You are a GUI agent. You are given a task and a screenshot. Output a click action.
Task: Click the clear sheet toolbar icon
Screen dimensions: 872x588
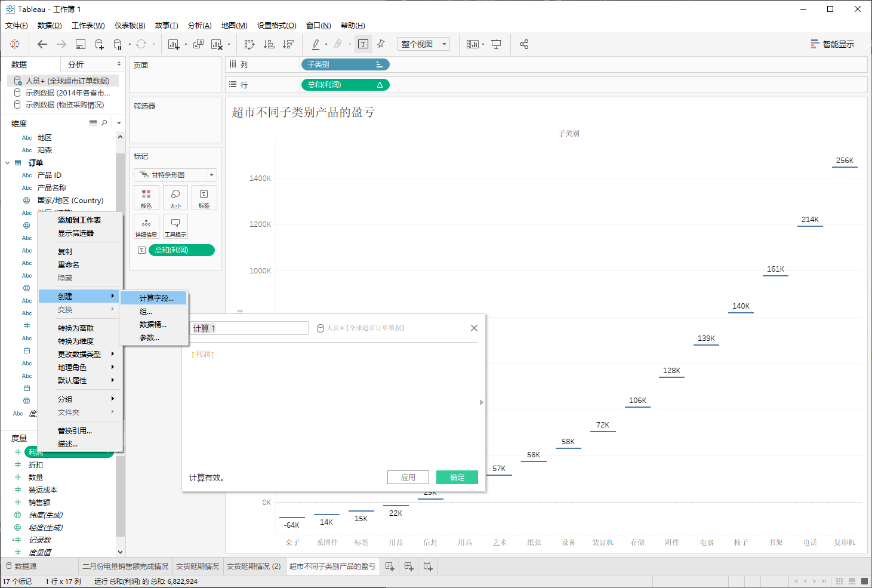pyautogui.click(x=217, y=44)
